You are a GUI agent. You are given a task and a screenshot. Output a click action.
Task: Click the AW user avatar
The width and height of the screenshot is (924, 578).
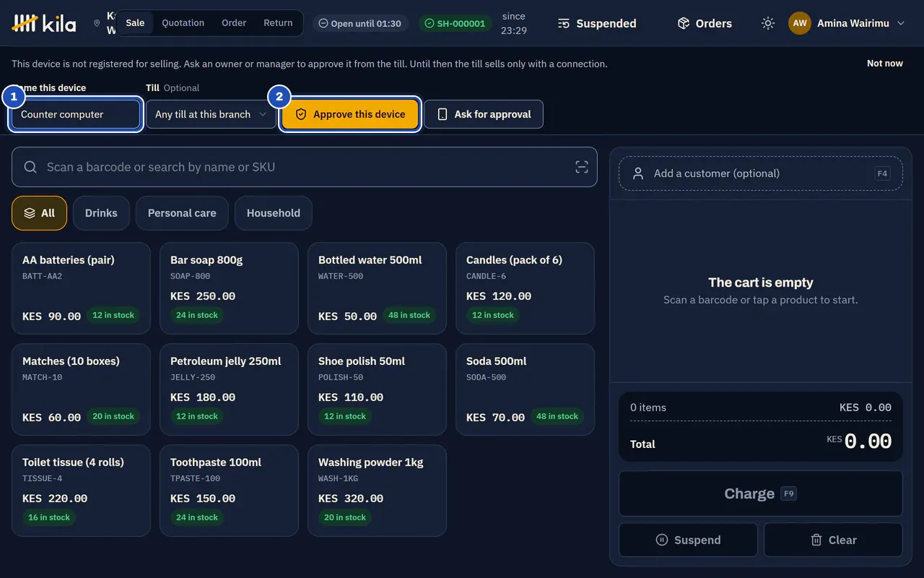[800, 23]
